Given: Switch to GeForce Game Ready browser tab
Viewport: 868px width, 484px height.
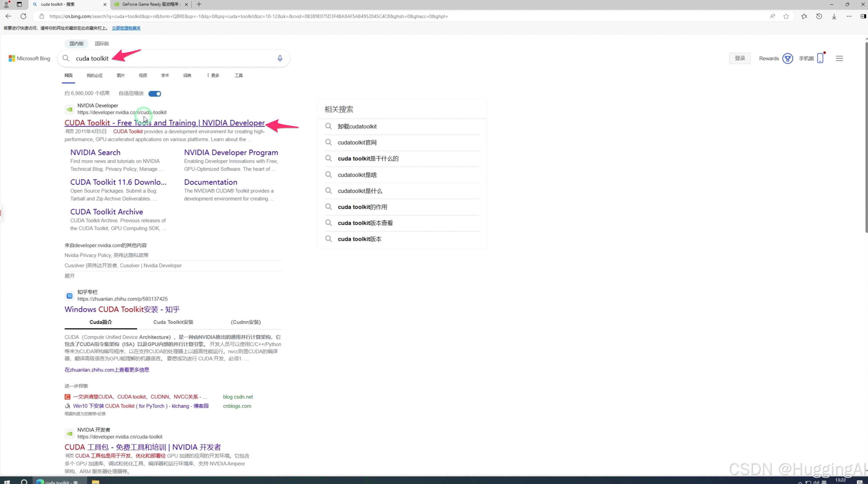Looking at the screenshot, I should coord(150,4).
